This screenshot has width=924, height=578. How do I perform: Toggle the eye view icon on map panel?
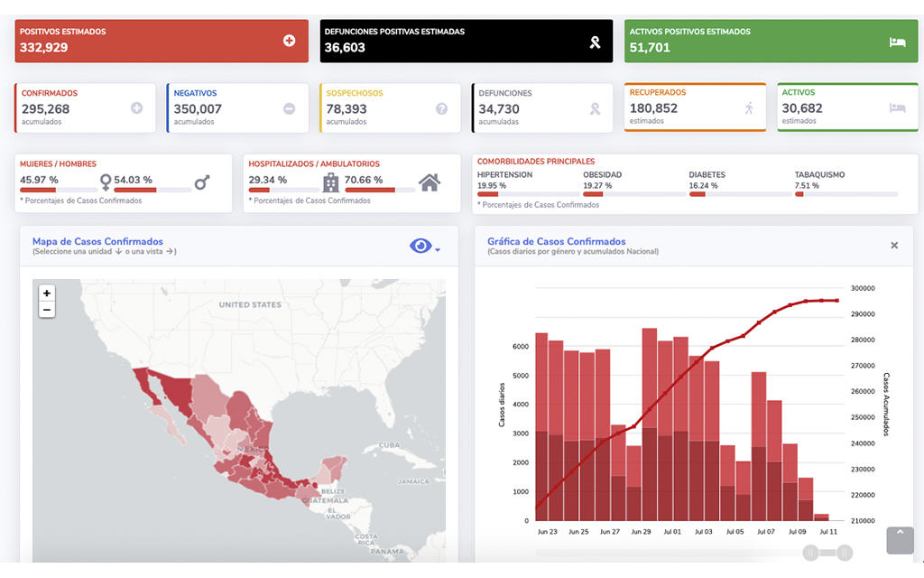pyautogui.click(x=420, y=247)
